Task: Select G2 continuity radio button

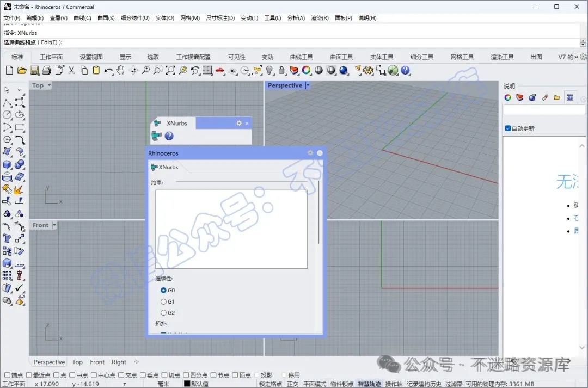Action: click(x=163, y=313)
